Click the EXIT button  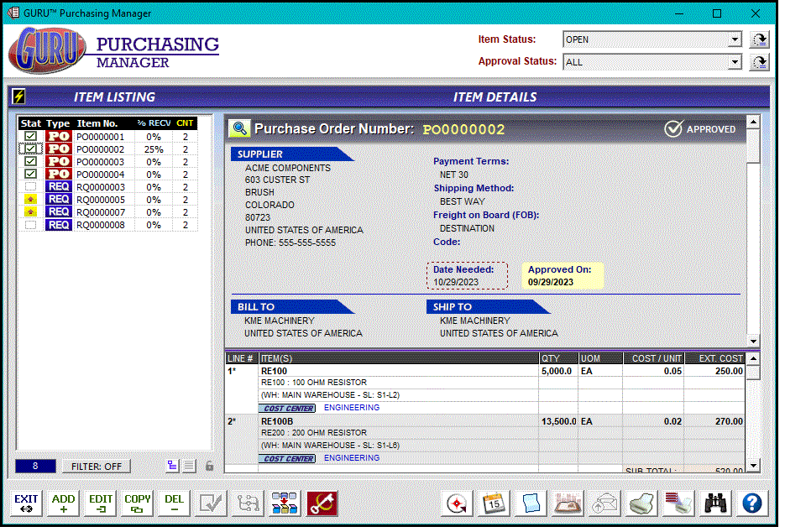[x=26, y=504]
